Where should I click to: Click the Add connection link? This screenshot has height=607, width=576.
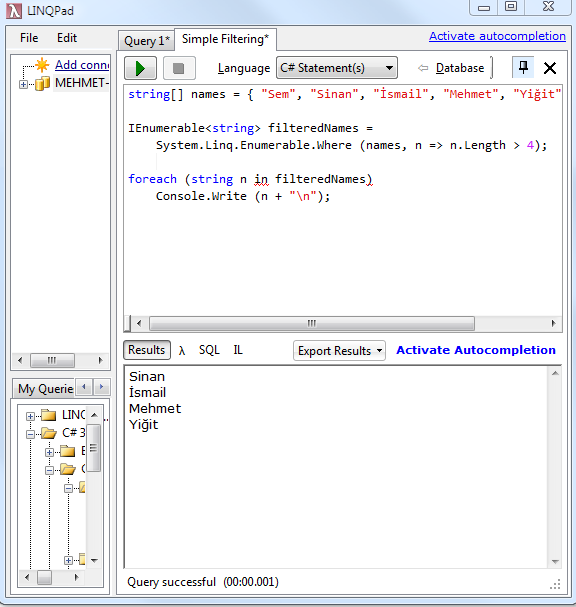pyautogui.click(x=82, y=65)
